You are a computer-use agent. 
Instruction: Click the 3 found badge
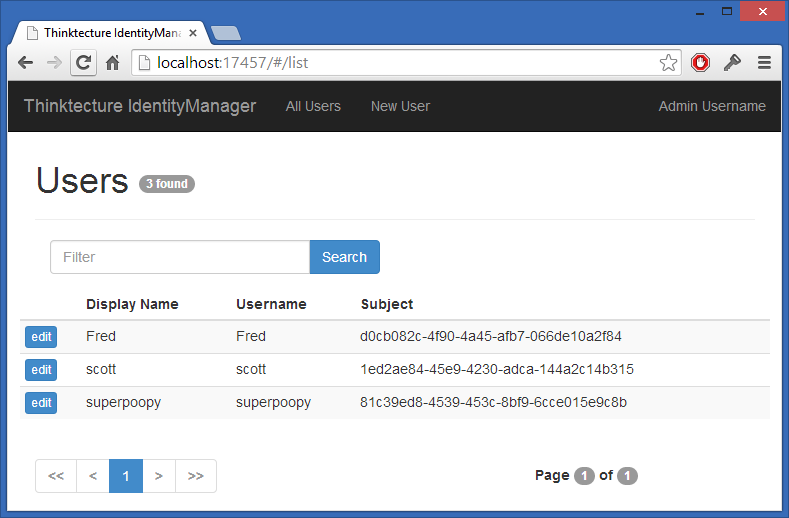pyautogui.click(x=167, y=184)
